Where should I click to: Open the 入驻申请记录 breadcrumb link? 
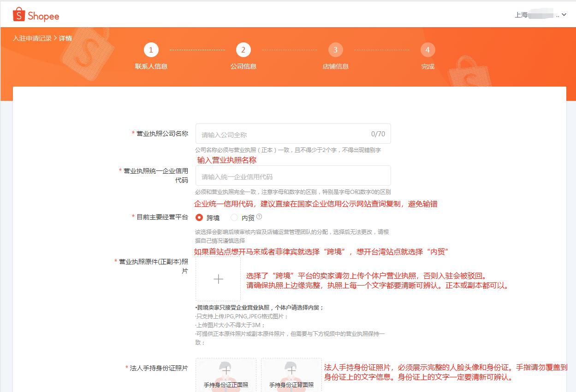(x=32, y=38)
